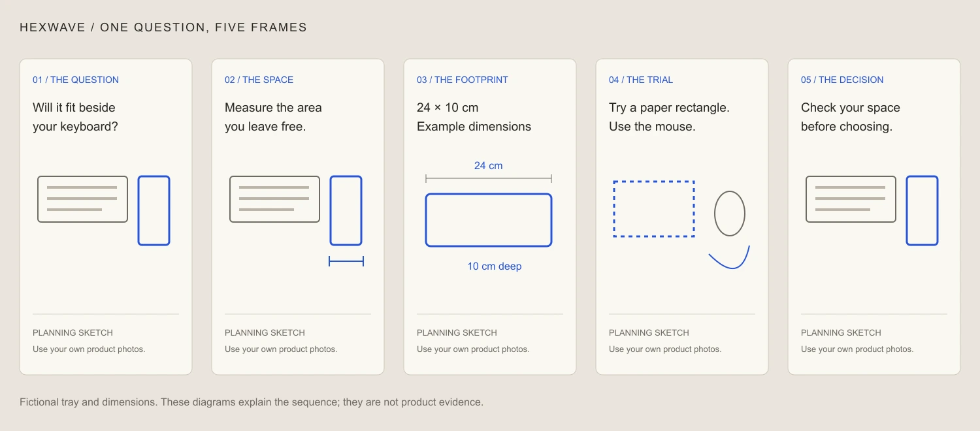This screenshot has width=980, height=431.
Task: Click the footer note about fictional tray and dimensions
Action: [x=252, y=402]
